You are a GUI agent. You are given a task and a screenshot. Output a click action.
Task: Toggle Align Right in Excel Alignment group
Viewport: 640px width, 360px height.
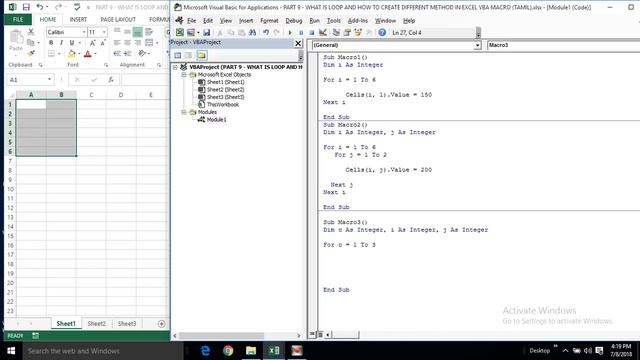point(138,43)
